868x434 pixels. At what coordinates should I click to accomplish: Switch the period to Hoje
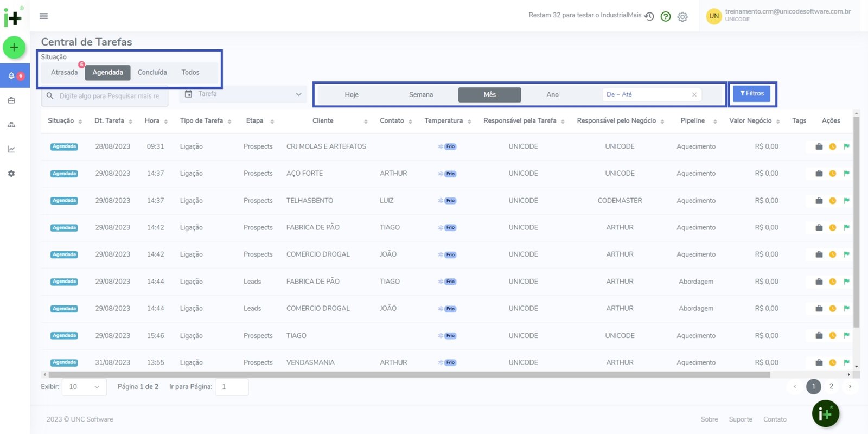click(352, 95)
